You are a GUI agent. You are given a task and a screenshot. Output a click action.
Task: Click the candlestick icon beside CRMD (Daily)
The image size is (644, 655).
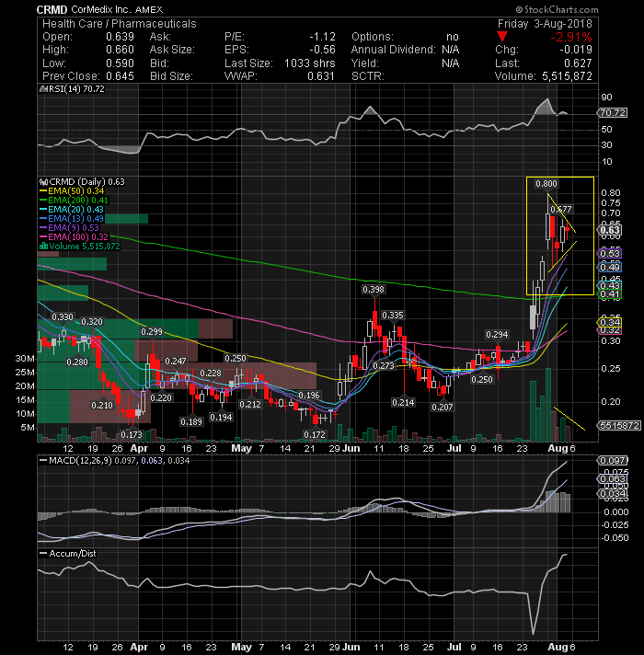click(43, 182)
